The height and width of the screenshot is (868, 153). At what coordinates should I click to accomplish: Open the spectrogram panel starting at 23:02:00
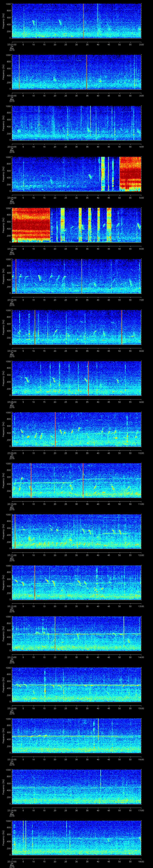click(x=77, y=72)
